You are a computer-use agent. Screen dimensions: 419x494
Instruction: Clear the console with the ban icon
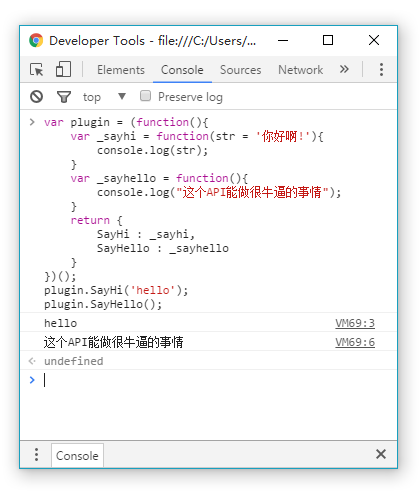point(36,97)
